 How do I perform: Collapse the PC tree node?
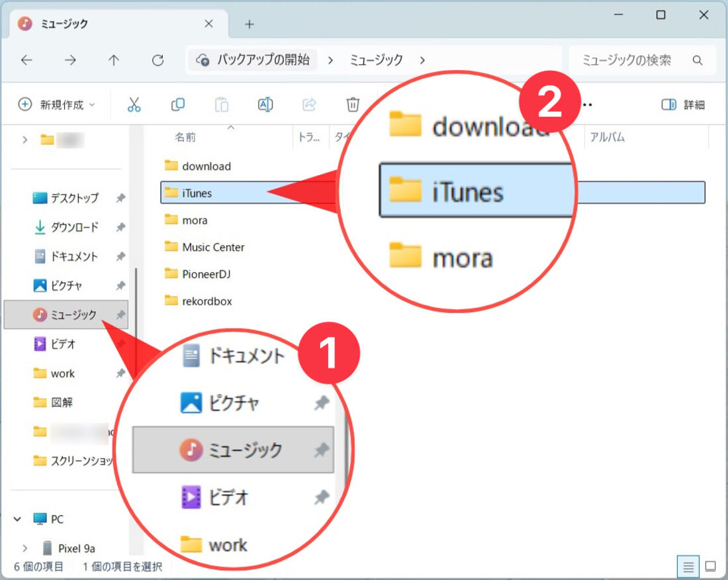click(17, 518)
